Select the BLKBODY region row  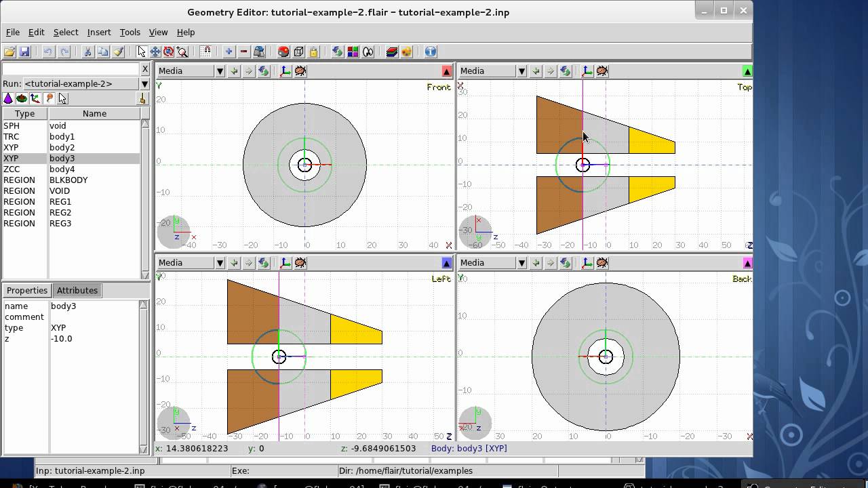coord(71,180)
